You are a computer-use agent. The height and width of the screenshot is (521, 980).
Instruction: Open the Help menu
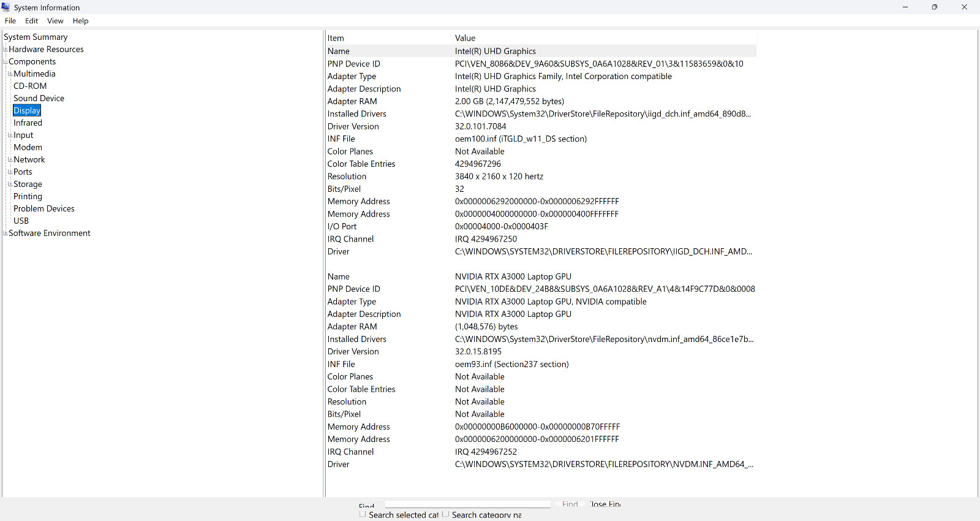pyautogui.click(x=81, y=21)
